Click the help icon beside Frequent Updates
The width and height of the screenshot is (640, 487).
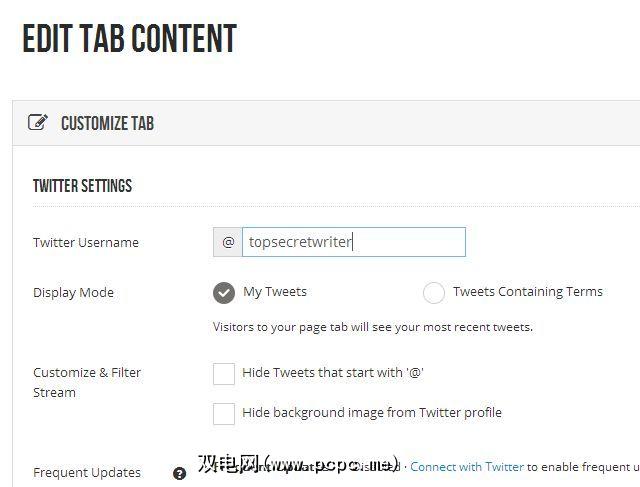click(180, 473)
